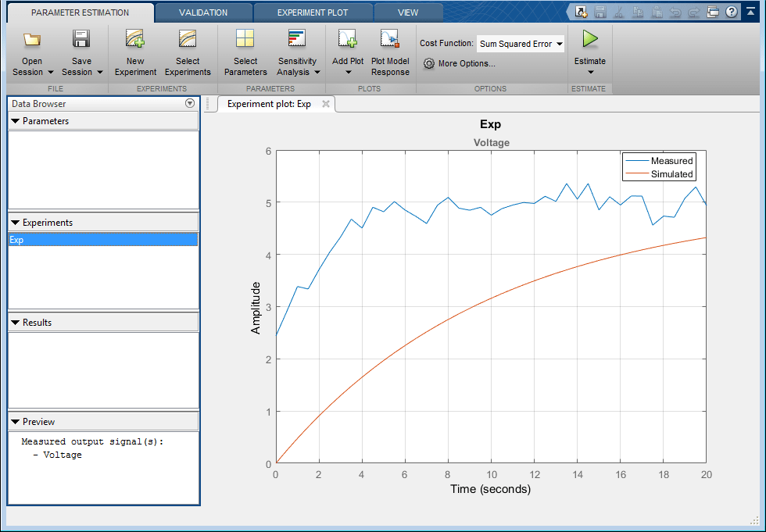The width and height of the screenshot is (766, 532).
Task: Click the switch windows icon
Action: 713,12
